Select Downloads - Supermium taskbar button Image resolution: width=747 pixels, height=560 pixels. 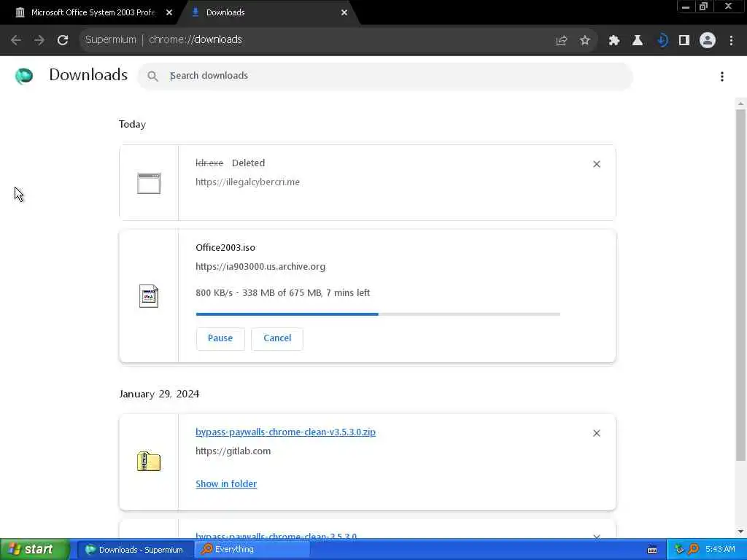(x=135, y=550)
